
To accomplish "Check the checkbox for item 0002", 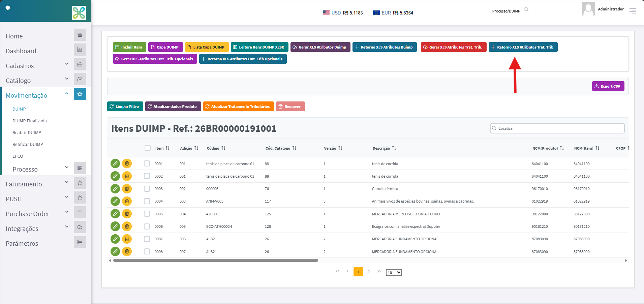I will tap(147, 176).
